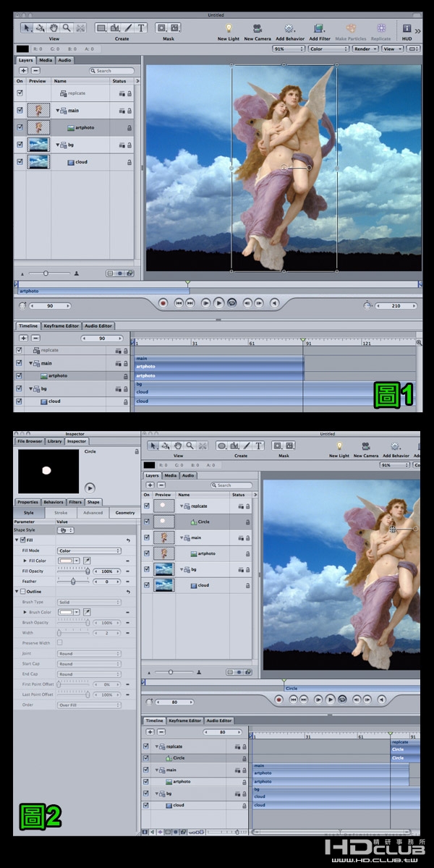Click the Feather slider
This screenshot has width=434, height=868.
click(73, 581)
